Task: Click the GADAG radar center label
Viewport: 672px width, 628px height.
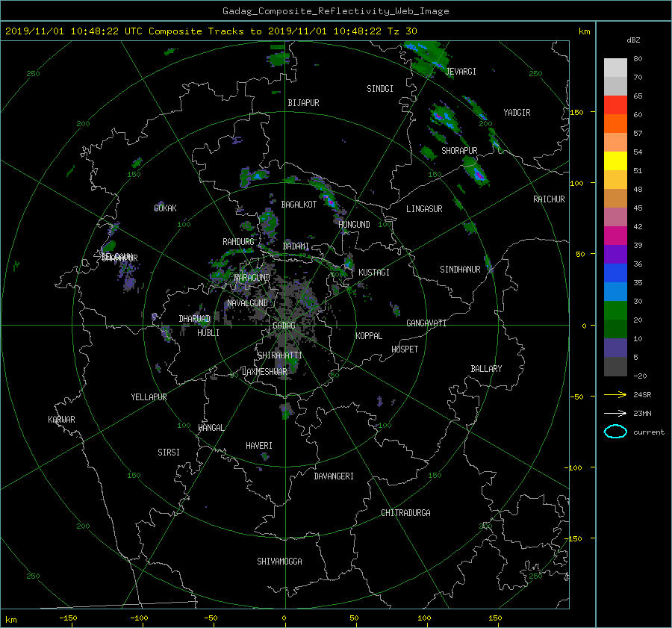Action: 284,326
